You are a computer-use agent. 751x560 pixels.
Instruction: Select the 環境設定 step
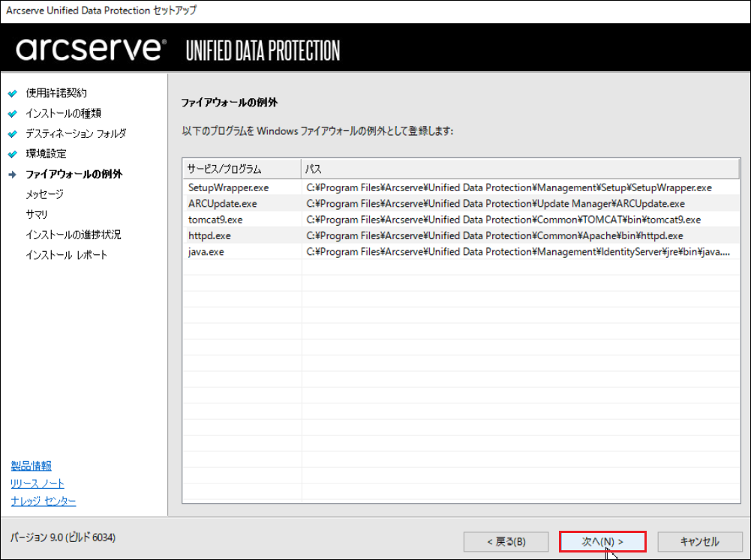pos(46,154)
